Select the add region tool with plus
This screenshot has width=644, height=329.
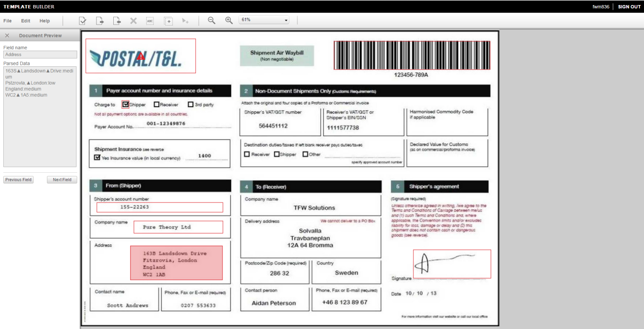point(169,21)
